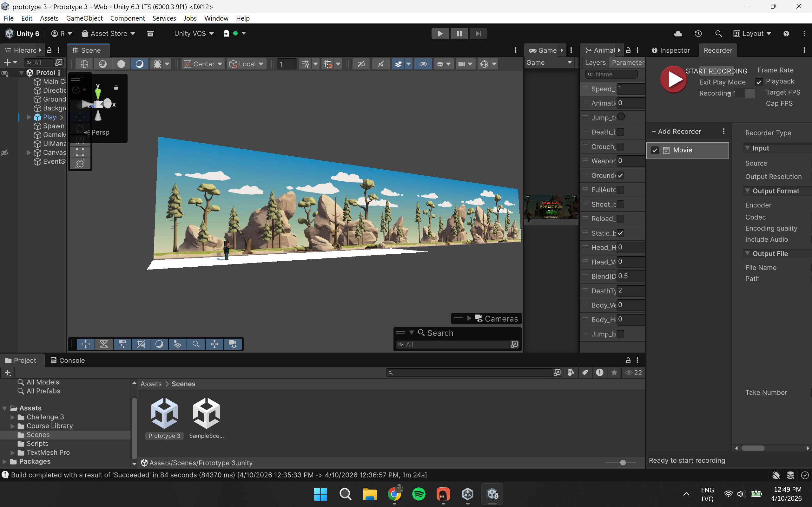
Task: Open the Unity Cloud icon
Action: click(678, 34)
